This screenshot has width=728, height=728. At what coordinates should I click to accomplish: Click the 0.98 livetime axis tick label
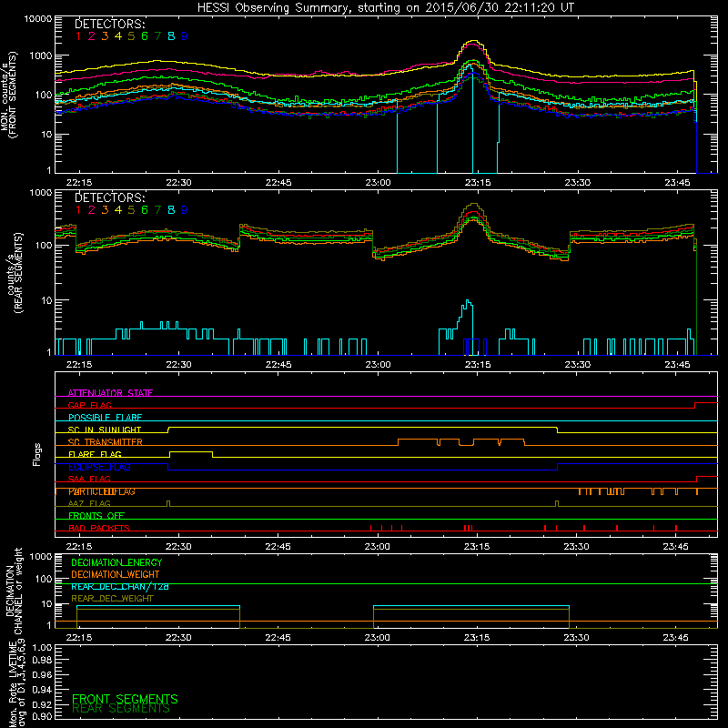tap(42, 661)
